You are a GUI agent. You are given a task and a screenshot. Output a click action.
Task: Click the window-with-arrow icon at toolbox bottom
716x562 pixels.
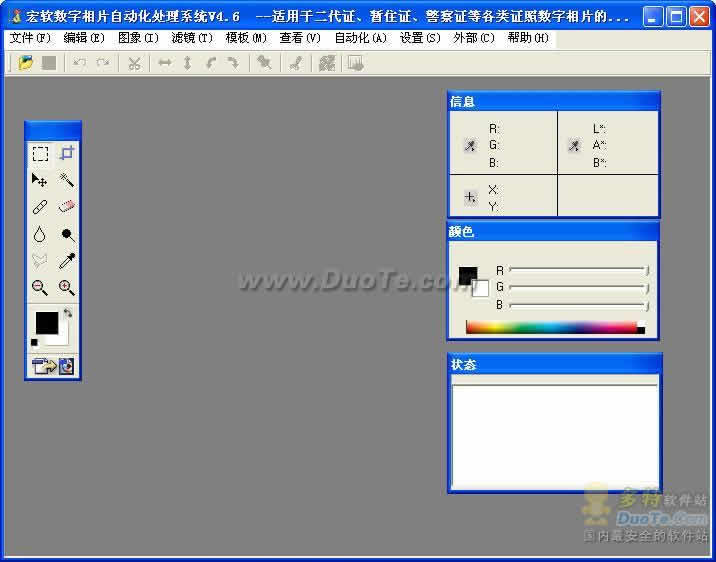[x=44, y=366]
